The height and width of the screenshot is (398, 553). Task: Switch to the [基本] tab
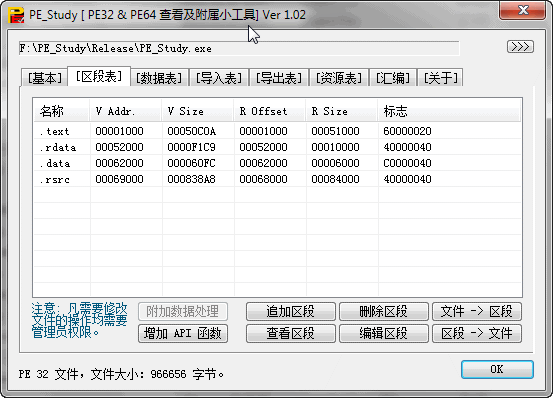pyautogui.click(x=44, y=78)
